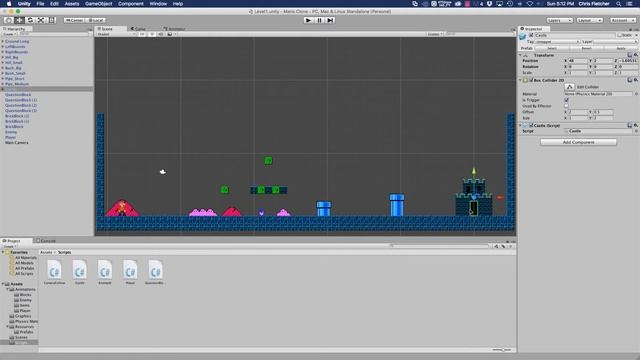Image resolution: width=640 pixels, height=360 pixels.
Task: Select Main Camera in Hierarchy
Action: point(17,142)
